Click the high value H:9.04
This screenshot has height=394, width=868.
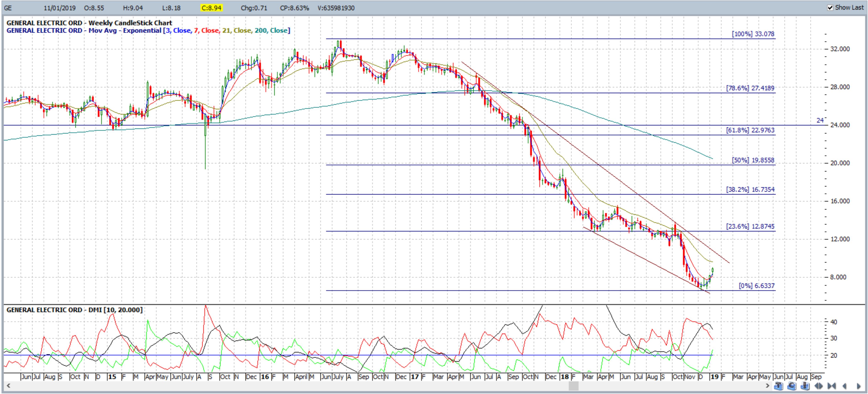133,8
